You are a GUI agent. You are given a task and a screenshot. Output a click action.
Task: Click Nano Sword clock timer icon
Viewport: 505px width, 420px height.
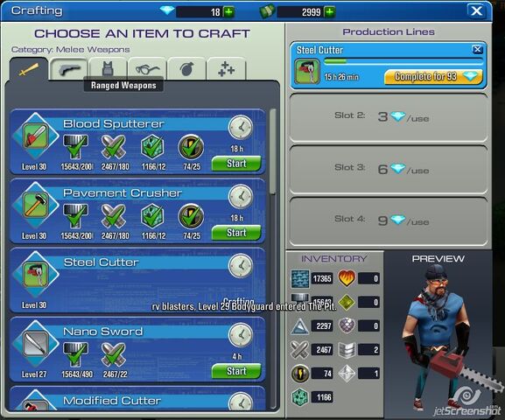(241, 335)
